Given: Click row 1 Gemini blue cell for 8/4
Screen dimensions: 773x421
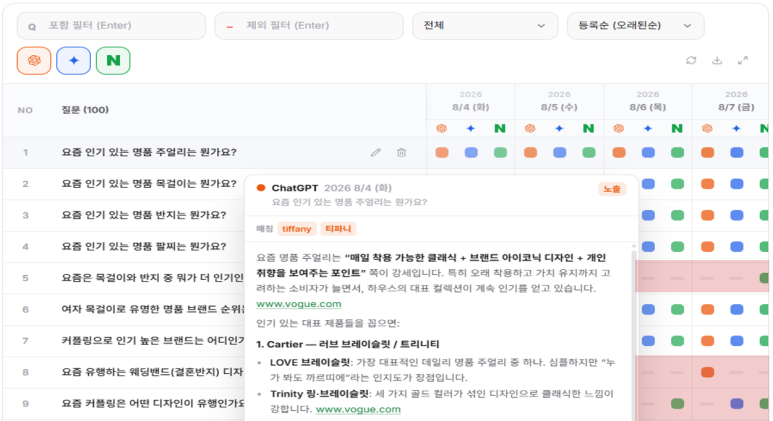Looking at the screenshot, I should pyautogui.click(x=471, y=152).
